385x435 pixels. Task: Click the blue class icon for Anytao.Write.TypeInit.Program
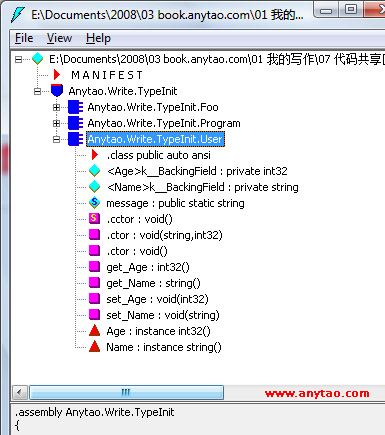75,123
